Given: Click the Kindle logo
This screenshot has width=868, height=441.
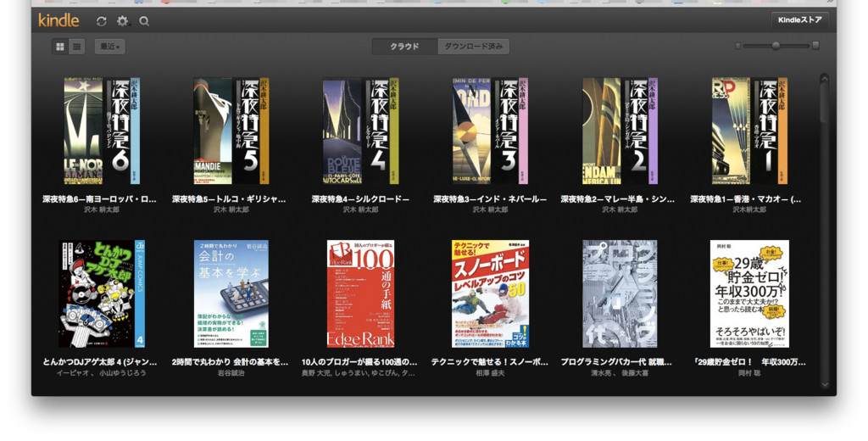Looking at the screenshot, I should [58, 20].
